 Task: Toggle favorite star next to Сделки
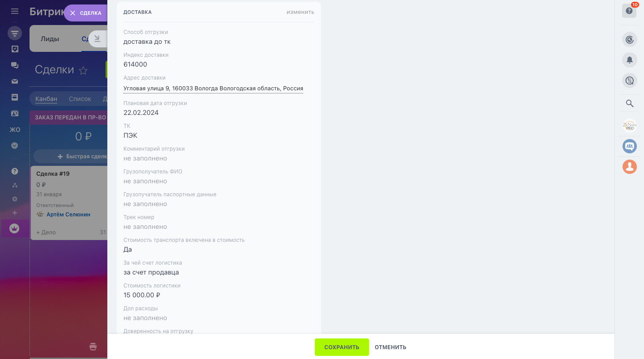click(x=83, y=71)
